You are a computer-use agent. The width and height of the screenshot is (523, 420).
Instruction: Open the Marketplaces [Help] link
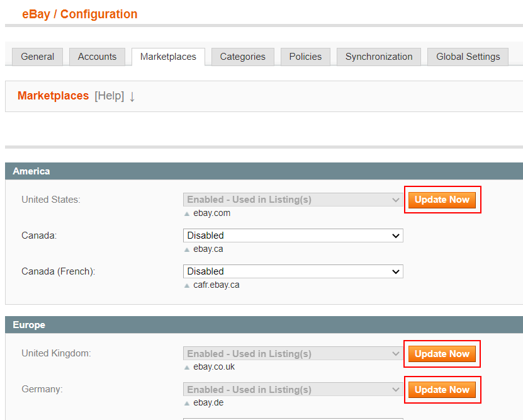[x=109, y=96]
